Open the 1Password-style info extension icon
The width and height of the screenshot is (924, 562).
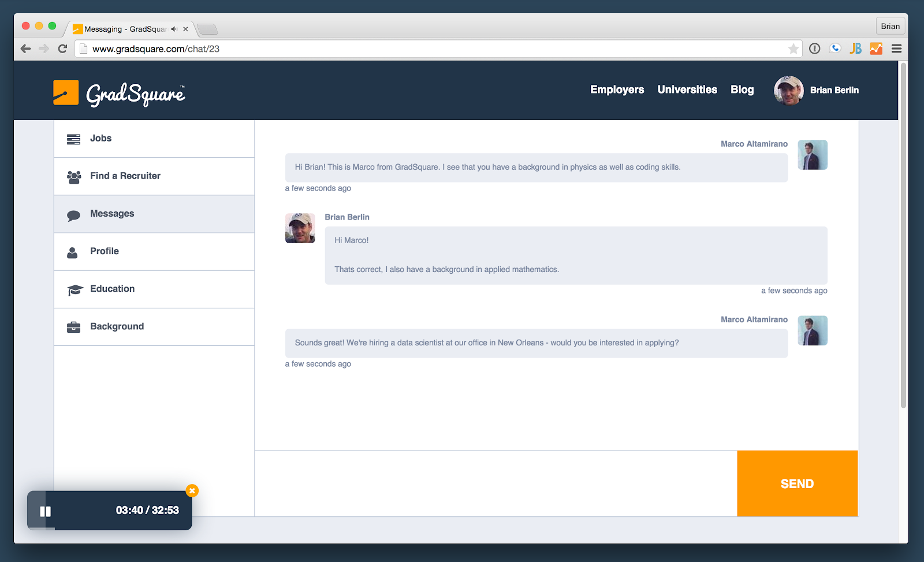pos(815,49)
